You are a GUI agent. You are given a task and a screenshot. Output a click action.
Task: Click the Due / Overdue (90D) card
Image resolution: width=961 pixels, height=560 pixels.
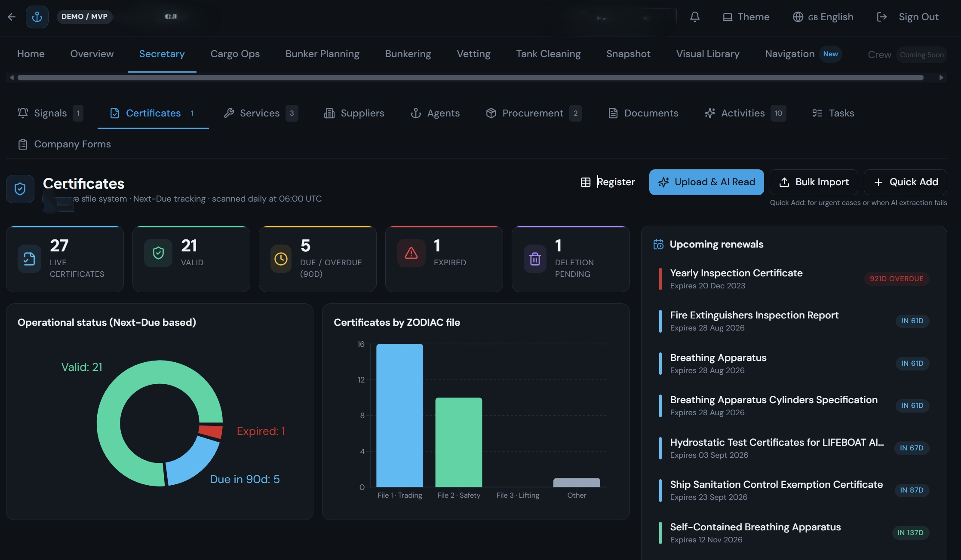[318, 259]
